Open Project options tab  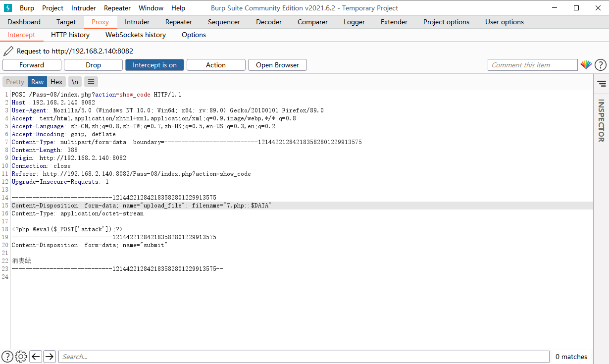point(446,22)
